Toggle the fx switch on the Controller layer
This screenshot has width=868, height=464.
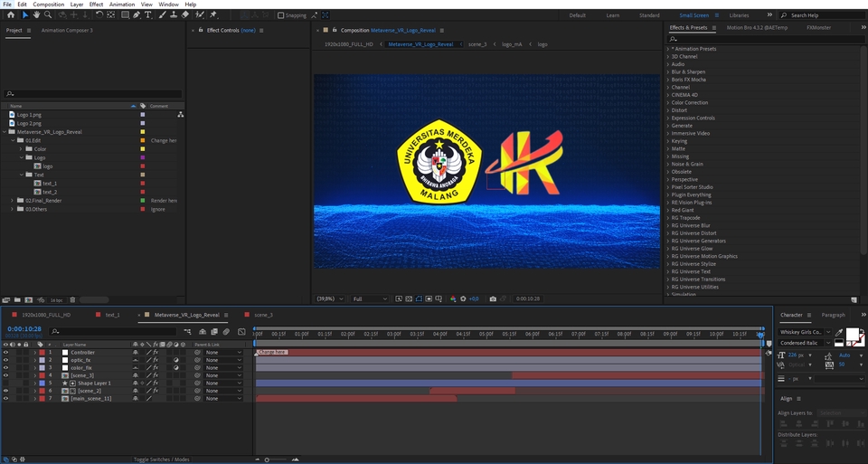point(156,352)
